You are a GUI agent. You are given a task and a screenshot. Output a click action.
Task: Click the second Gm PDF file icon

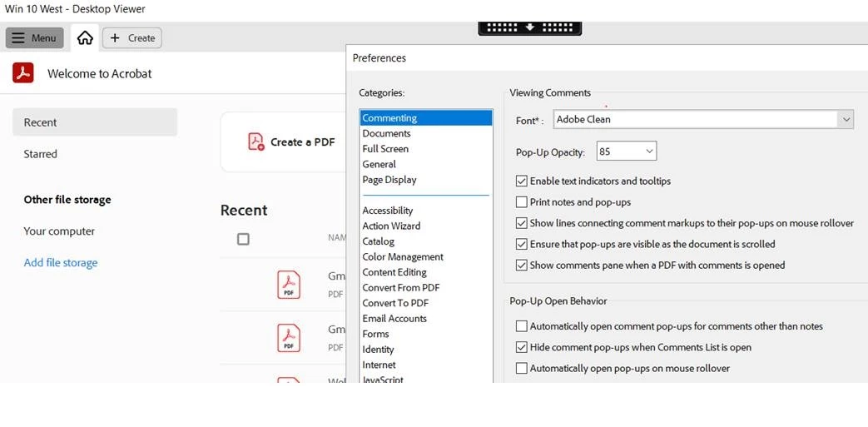coord(289,337)
